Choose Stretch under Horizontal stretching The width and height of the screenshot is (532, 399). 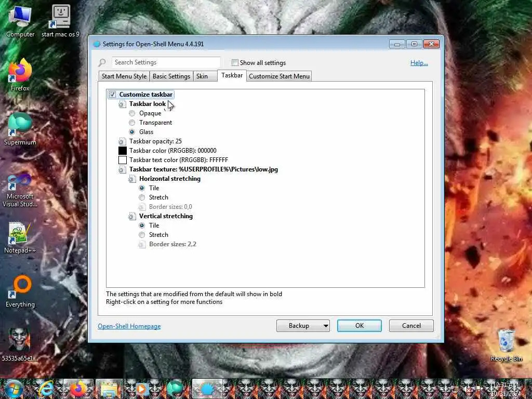[x=142, y=197]
